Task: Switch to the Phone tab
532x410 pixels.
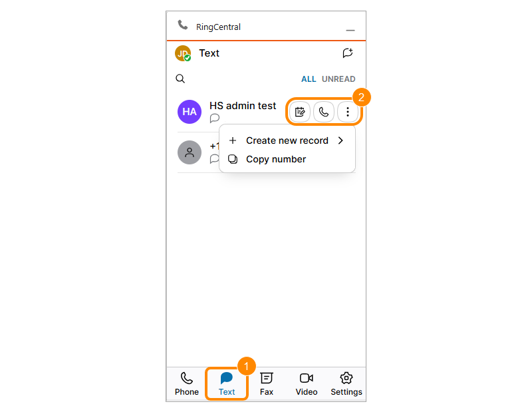Action: [187, 384]
